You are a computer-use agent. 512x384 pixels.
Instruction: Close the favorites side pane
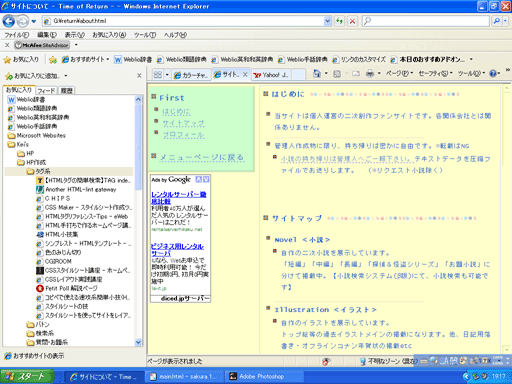(x=139, y=76)
